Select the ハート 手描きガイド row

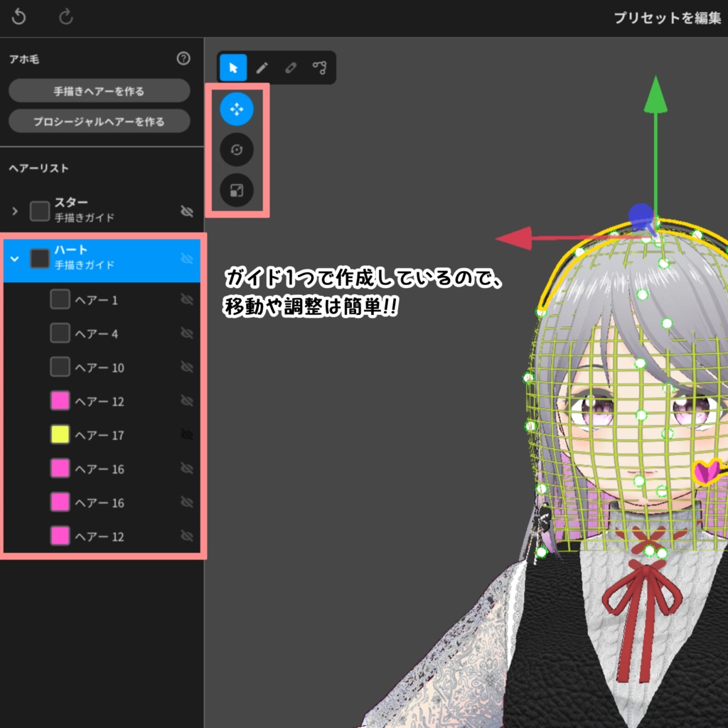(102, 260)
